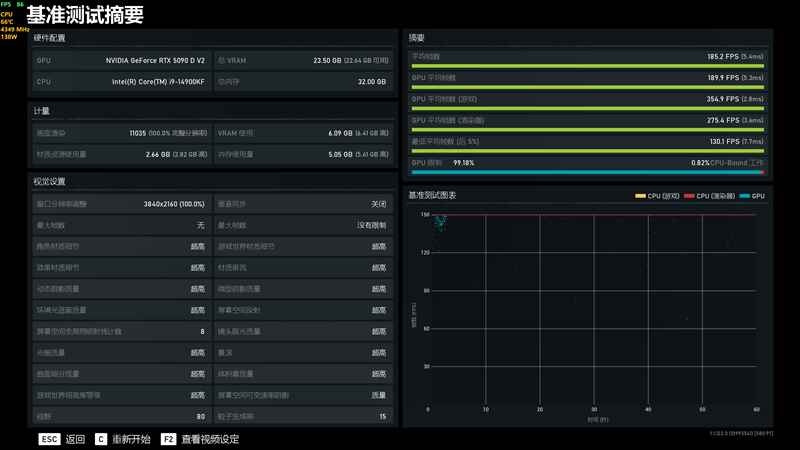Click the 189.9 FPS GPU average value
The image size is (800, 450).
[723, 78]
